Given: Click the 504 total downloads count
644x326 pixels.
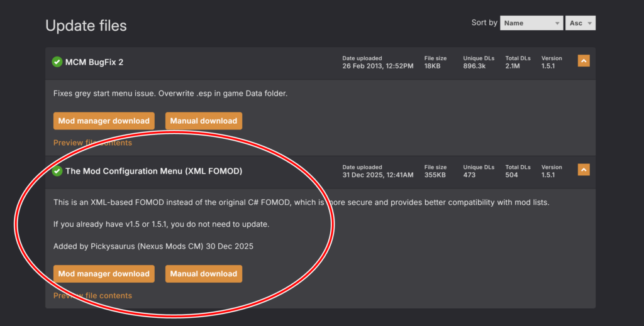Looking at the screenshot, I should (x=511, y=175).
